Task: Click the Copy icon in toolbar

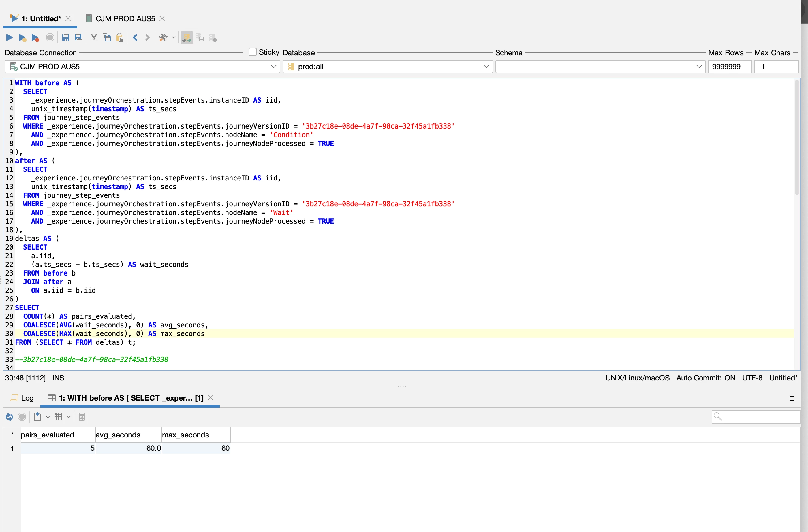Action: tap(107, 37)
